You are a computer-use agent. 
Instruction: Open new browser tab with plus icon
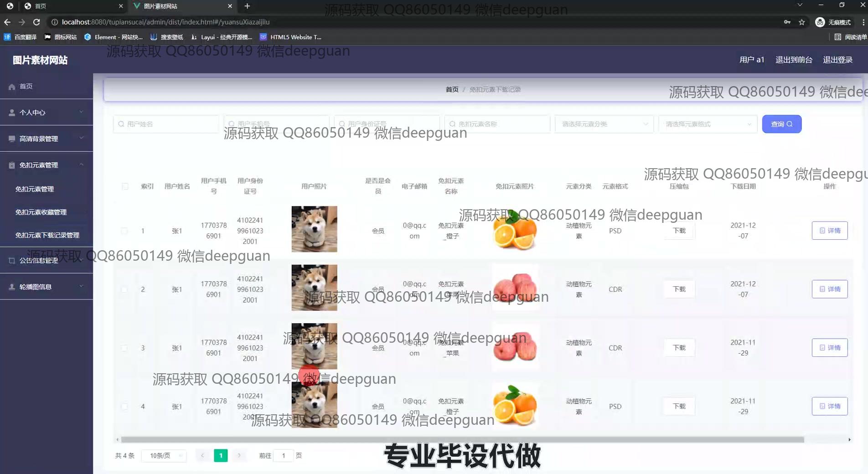[247, 6]
